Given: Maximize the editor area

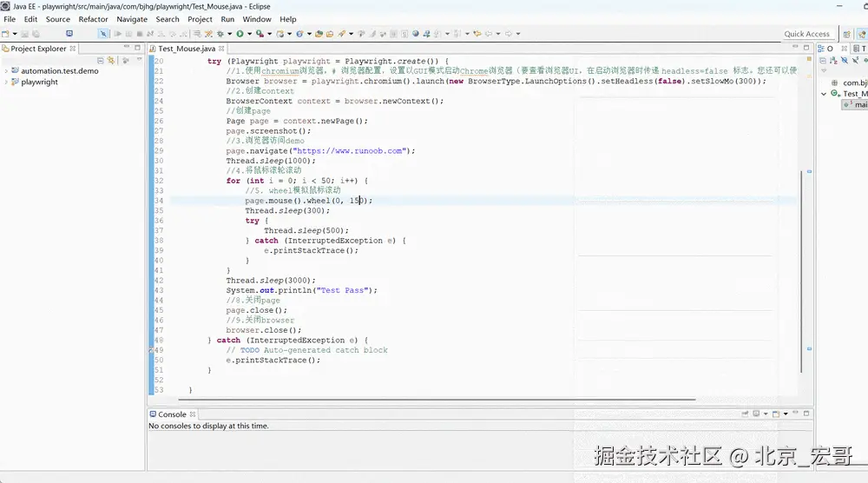Looking at the screenshot, I should [806, 48].
